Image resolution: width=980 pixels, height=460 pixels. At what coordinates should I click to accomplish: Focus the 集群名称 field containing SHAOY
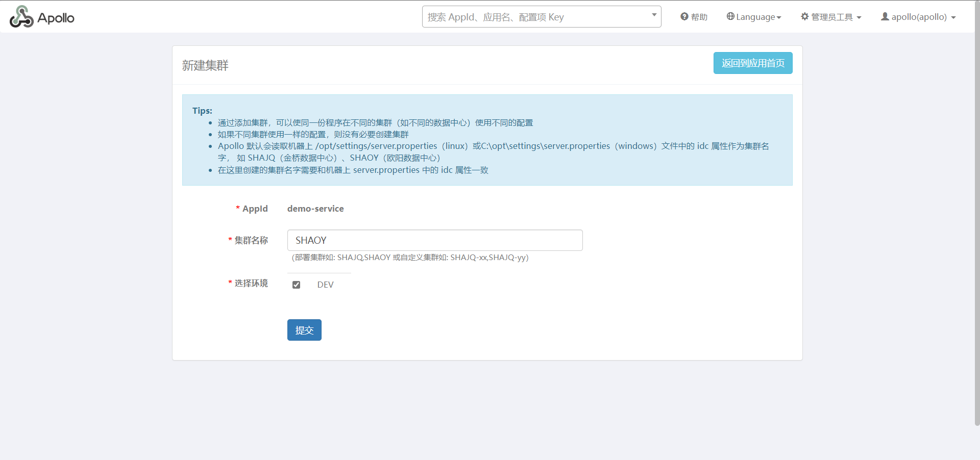tap(434, 240)
